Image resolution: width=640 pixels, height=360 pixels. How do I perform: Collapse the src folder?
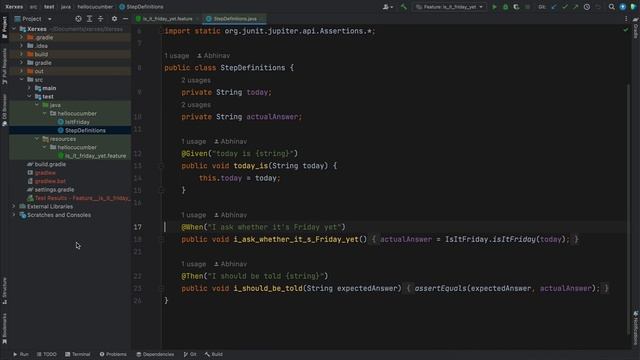click(22, 80)
